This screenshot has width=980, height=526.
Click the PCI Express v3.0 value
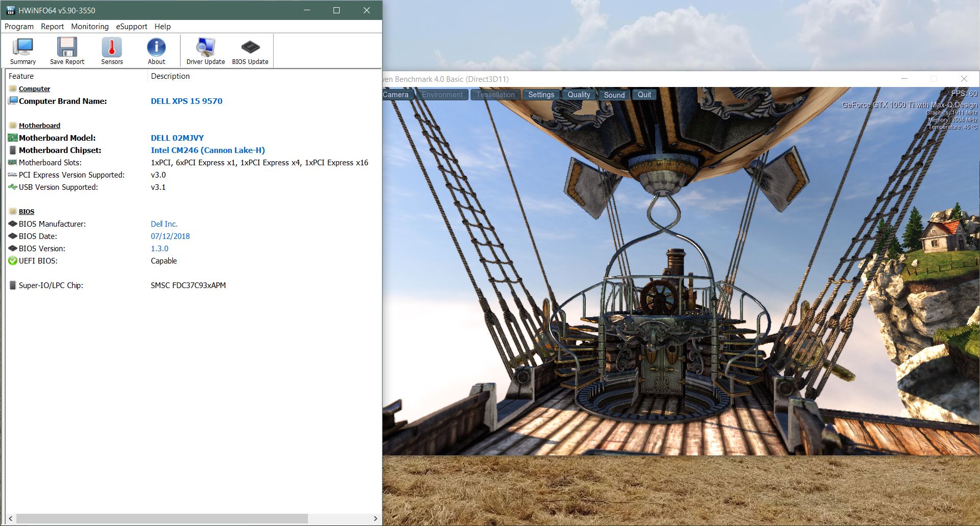coord(158,174)
